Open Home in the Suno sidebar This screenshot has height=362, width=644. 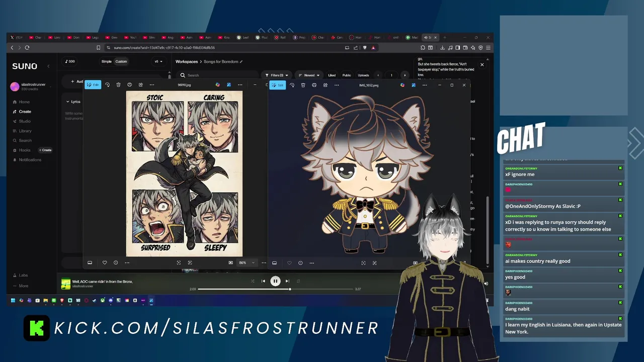[21, 102]
